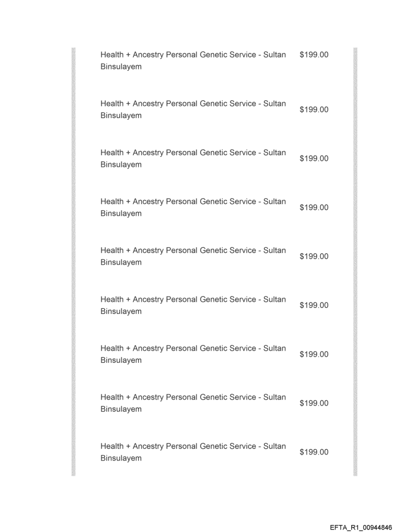Select the eighth item's $199.00 price
Screen dimensions: 405x532
[314, 403]
